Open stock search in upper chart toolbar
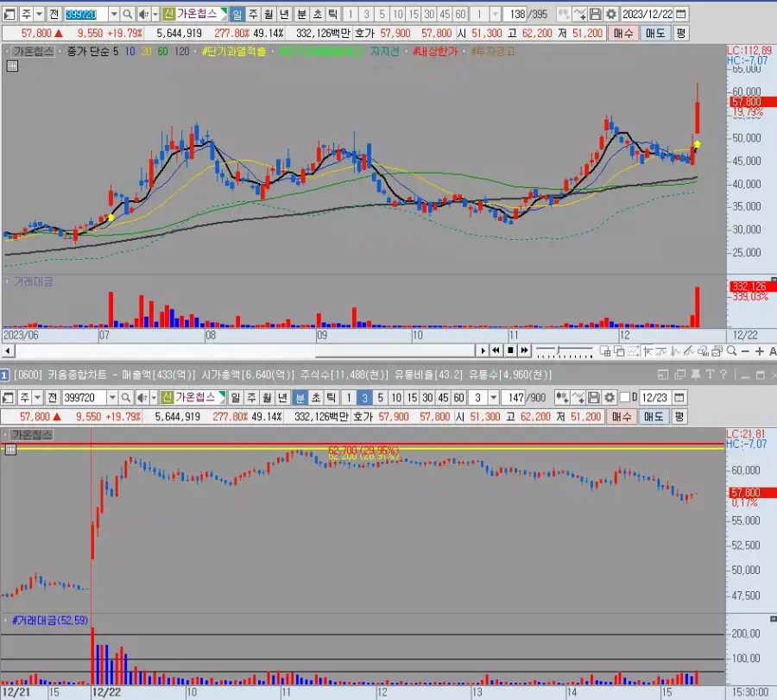The height and width of the screenshot is (700, 777). (128, 14)
